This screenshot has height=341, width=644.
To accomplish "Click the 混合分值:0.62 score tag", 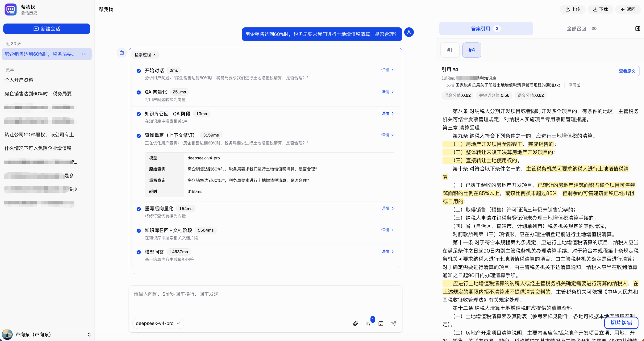I will click(x=457, y=95).
